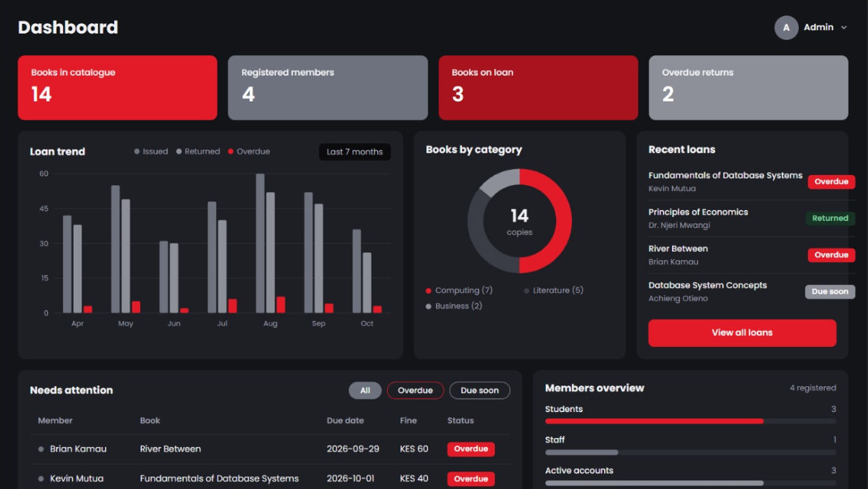Click the Returned status badge
The image size is (868, 489).
pyautogui.click(x=830, y=218)
